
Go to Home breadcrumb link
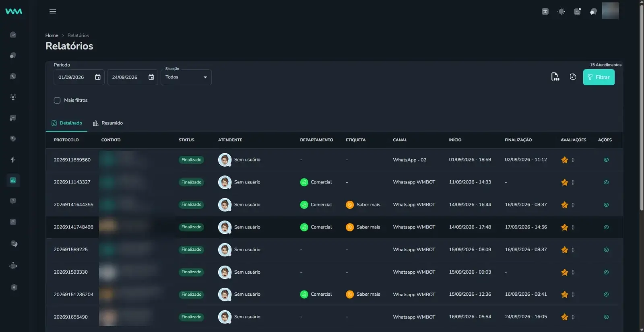pos(52,35)
